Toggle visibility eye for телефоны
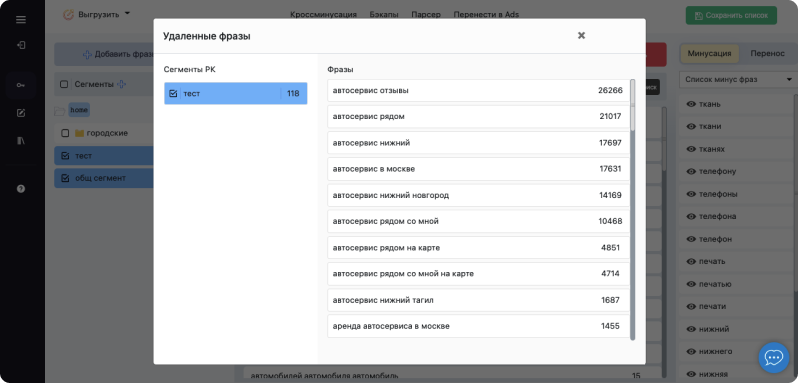This screenshot has height=383, width=798. [691, 194]
